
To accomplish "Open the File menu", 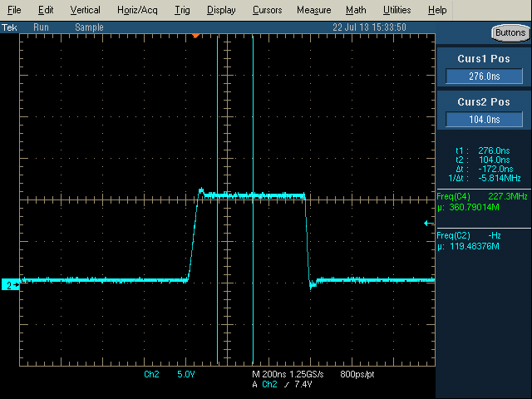I will click(x=14, y=10).
